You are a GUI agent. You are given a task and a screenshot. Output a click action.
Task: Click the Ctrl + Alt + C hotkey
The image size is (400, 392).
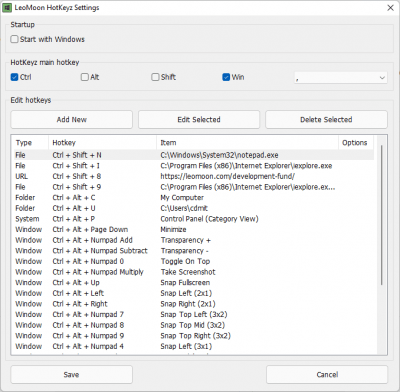pos(74,198)
